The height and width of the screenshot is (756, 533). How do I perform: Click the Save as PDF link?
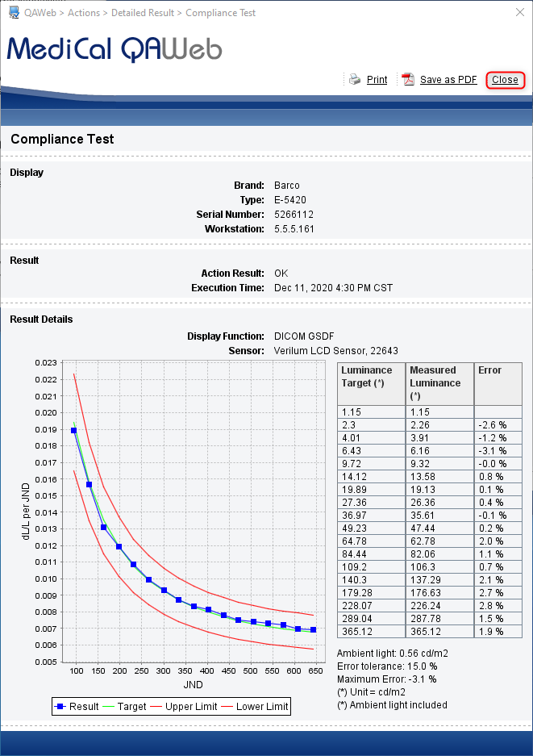click(x=448, y=80)
